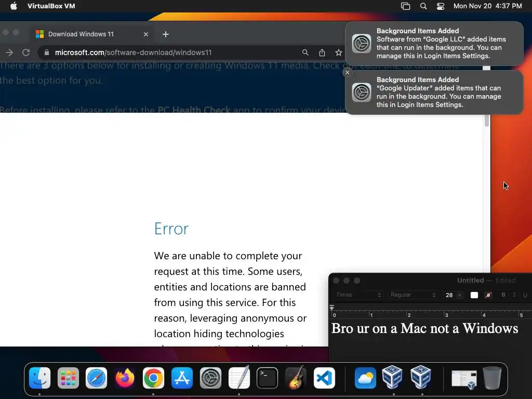Open the second VirtualBox Dock icon
Viewport: 532px width, 399px height.
point(421,377)
